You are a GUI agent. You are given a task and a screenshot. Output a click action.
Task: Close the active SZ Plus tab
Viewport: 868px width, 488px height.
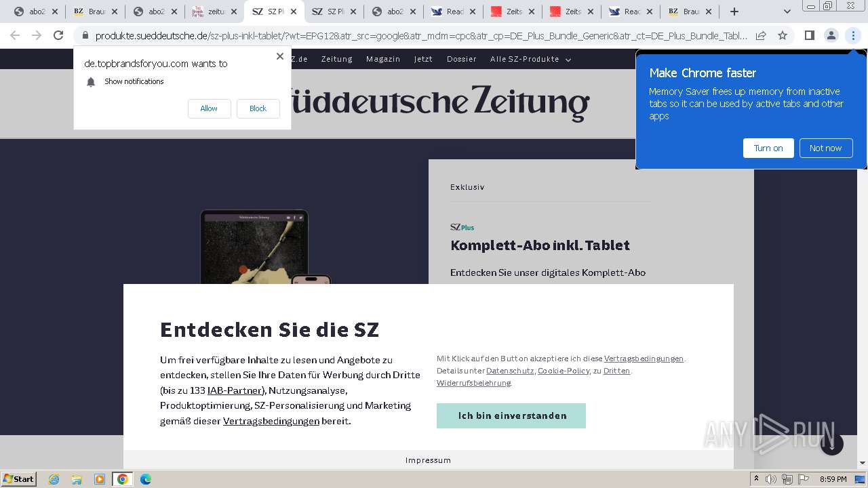pos(293,12)
